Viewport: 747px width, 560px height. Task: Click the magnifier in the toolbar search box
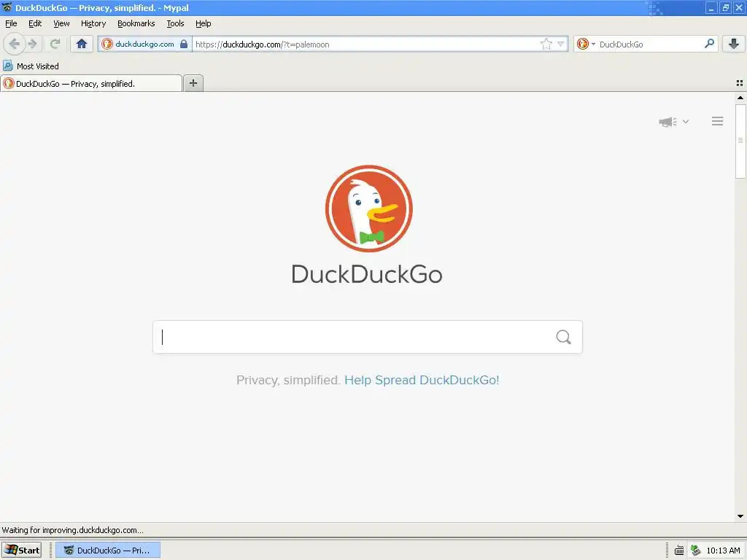tap(709, 44)
